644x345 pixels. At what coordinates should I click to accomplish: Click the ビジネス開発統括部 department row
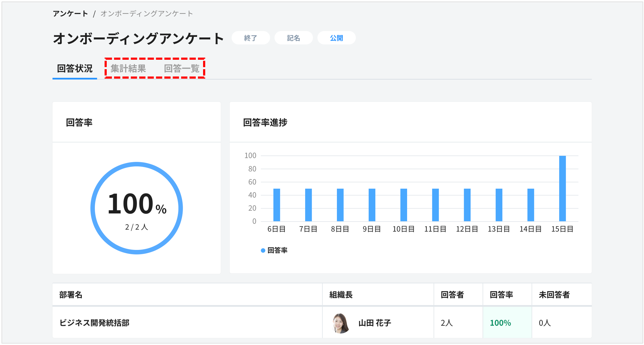pos(95,322)
